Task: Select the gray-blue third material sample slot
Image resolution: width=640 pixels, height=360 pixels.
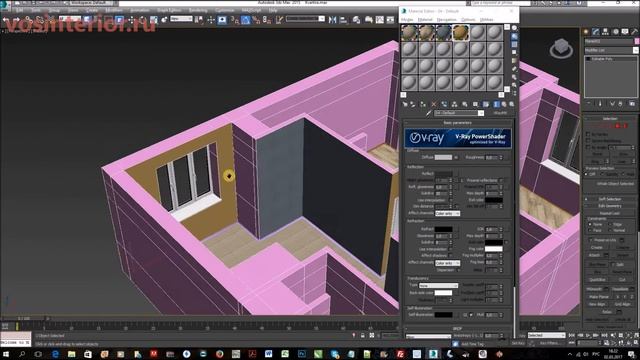Action: [443, 33]
